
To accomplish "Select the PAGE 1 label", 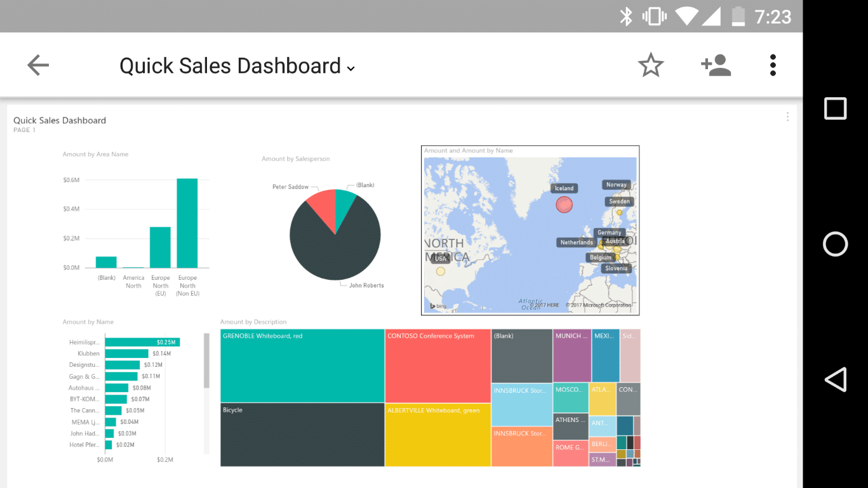I will [x=25, y=129].
